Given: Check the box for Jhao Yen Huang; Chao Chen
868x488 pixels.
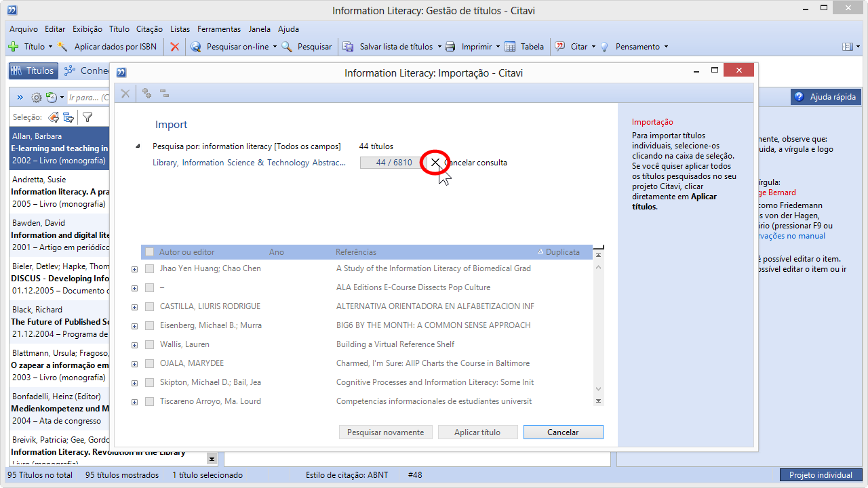Looking at the screenshot, I should (150, 268).
